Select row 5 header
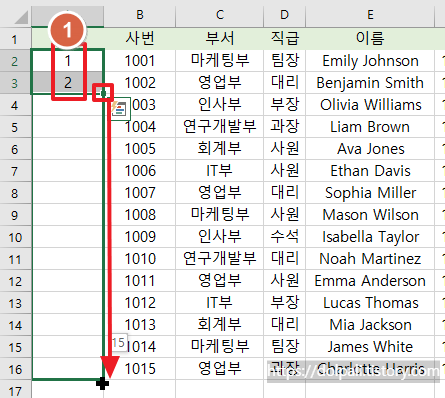The height and width of the screenshot is (398, 445). (x=15, y=127)
